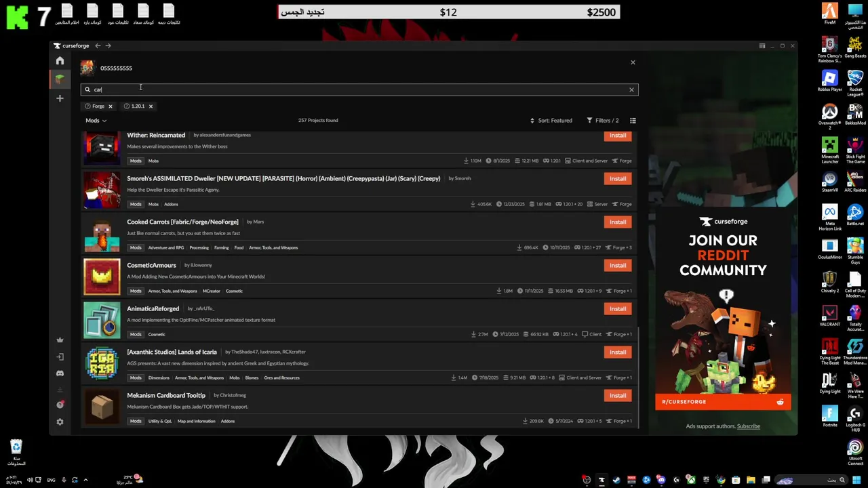Open CurseForge settings gear
Screen dimensions: 868x488
pyautogui.click(x=60, y=422)
